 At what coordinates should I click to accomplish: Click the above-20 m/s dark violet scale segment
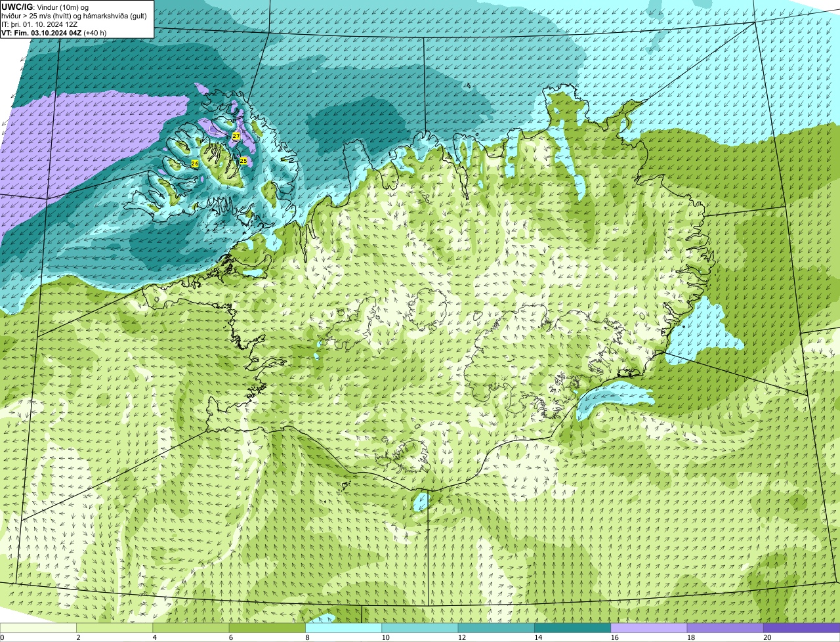pos(801,628)
